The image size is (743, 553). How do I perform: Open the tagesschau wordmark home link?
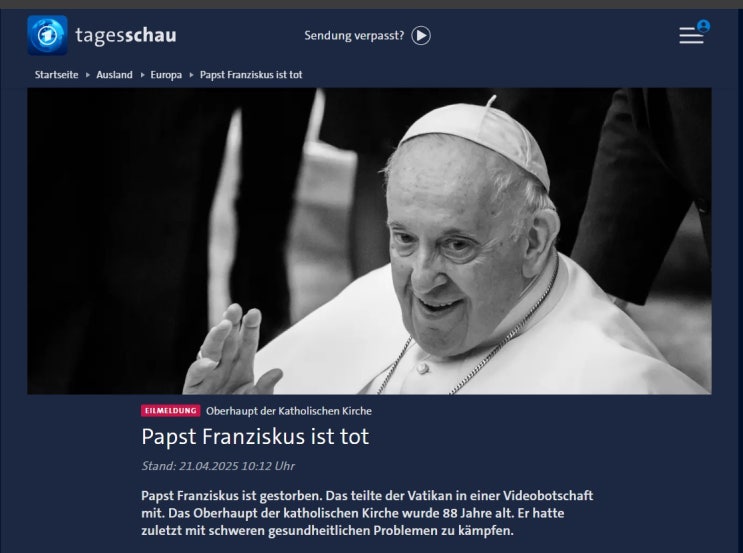click(126, 36)
